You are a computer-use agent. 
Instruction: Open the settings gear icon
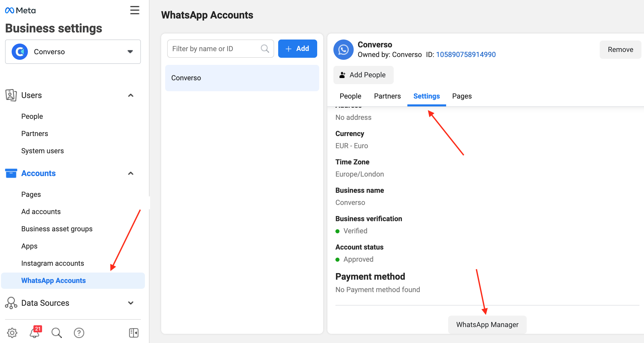pyautogui.click(x=12, y=333)
